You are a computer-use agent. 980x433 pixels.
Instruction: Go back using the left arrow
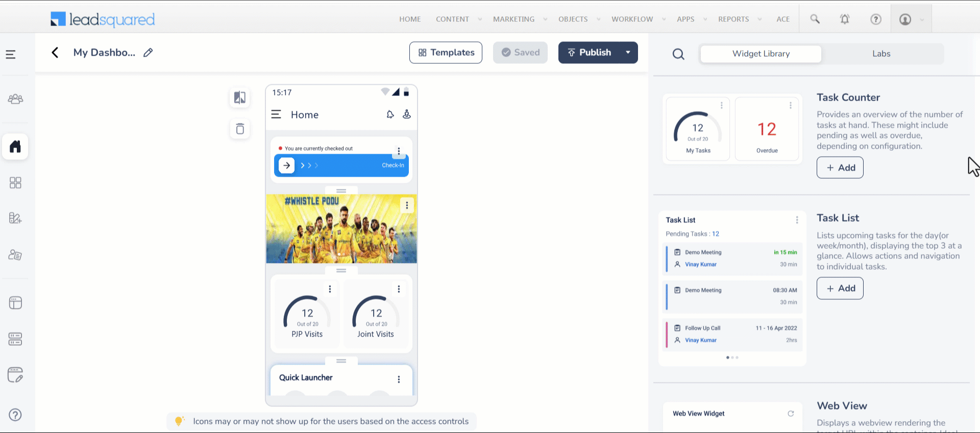tap(55, 53)
